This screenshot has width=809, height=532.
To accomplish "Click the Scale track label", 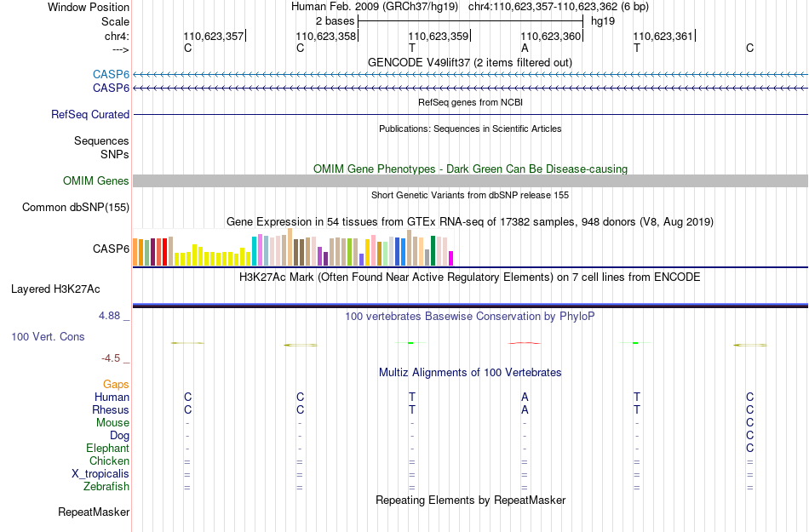I will pos(115,21).
